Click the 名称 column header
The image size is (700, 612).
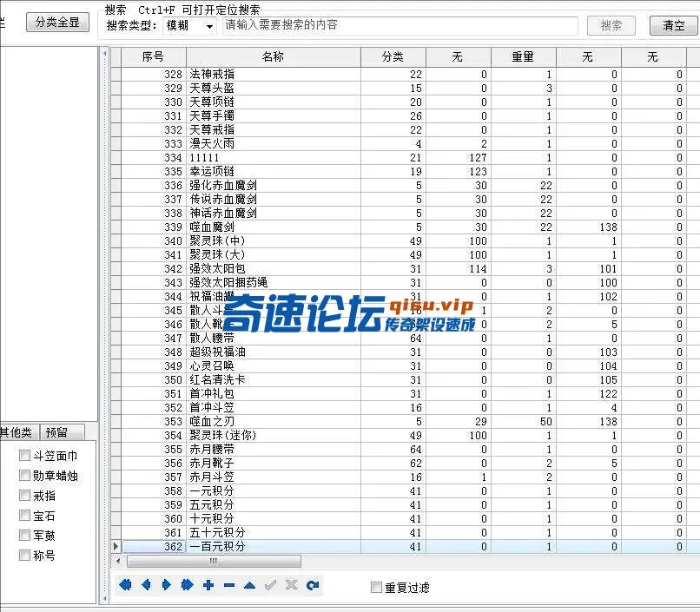pos(274,56)
